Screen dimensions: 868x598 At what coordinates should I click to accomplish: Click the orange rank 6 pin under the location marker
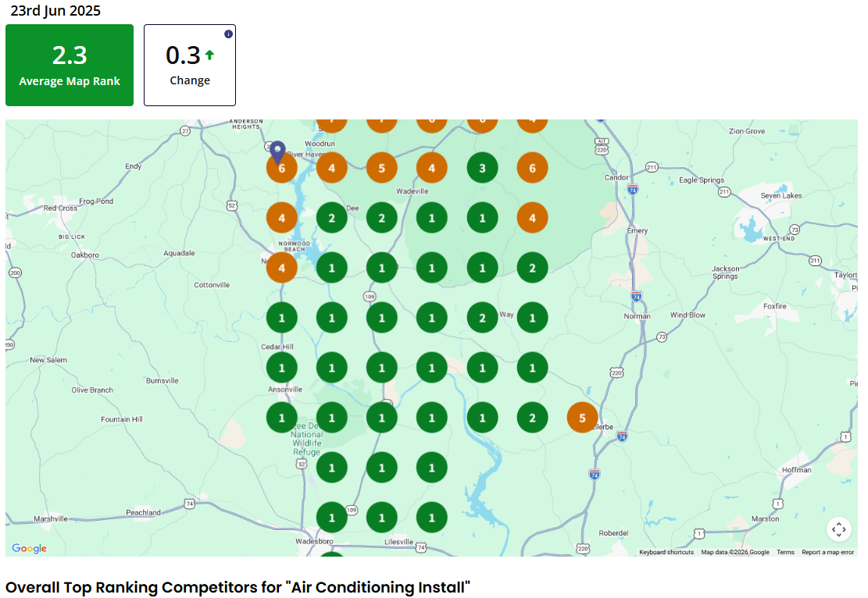tap(281, 167)
